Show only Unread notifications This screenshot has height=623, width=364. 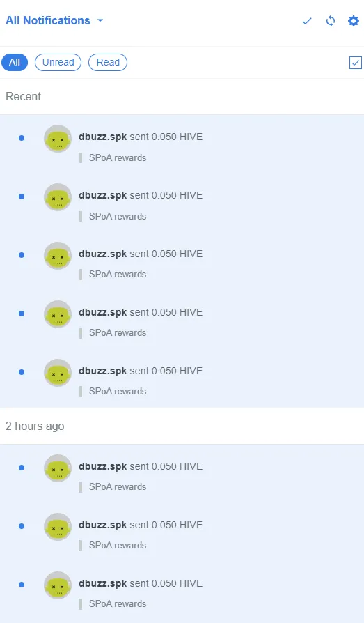point(58,63)
